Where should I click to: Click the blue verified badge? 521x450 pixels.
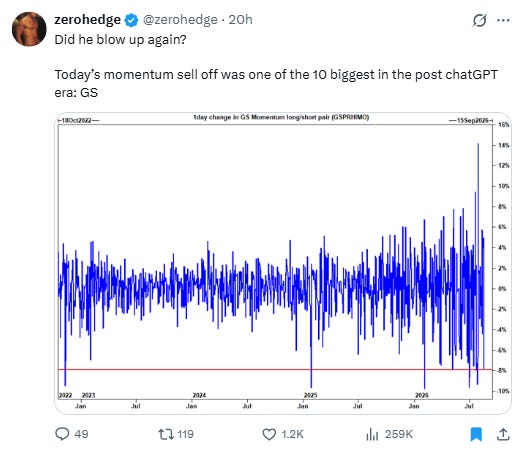pyautogui.click(x=131, y=20)
